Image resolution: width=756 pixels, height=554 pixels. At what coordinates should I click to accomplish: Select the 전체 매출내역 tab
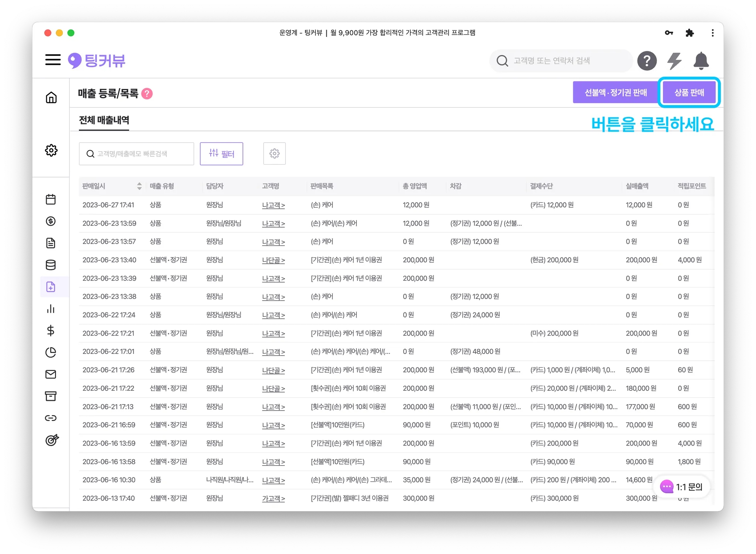click(x=104, y=120)
